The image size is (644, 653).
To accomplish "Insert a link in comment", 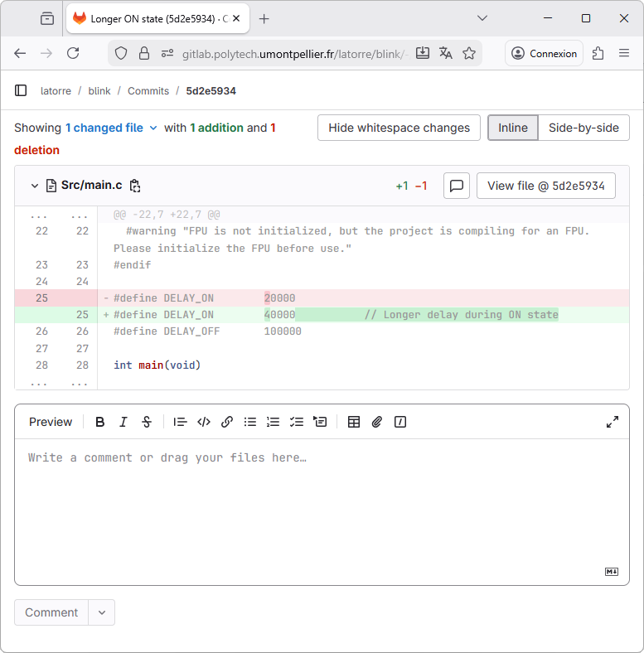I will pos(227,422).
